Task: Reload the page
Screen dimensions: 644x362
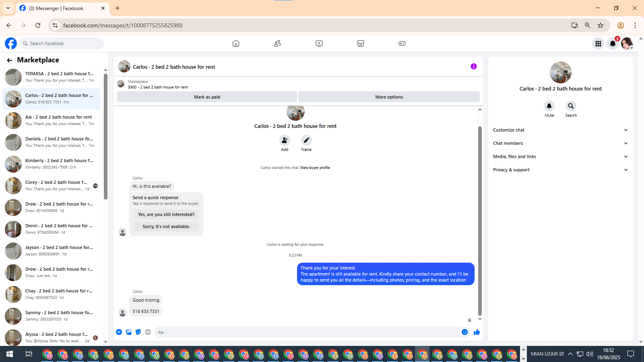Action: coord(38,25)
